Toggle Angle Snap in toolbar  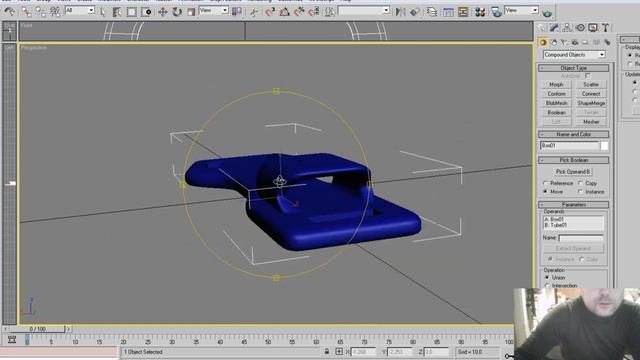coord(284,12)
